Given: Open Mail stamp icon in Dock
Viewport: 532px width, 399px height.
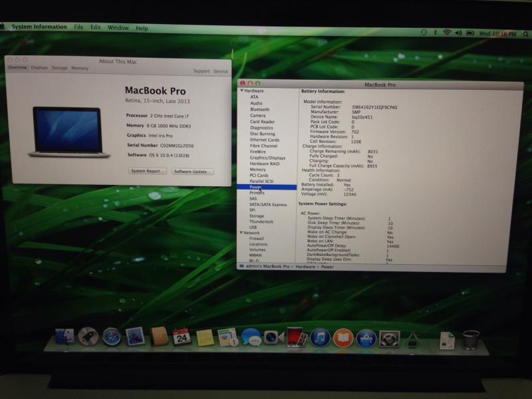Looking at the screenshot, I should tap(135, 336).
